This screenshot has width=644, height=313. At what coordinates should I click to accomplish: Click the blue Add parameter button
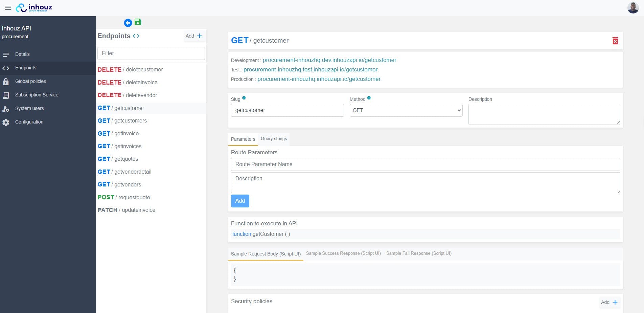[240, 201]
